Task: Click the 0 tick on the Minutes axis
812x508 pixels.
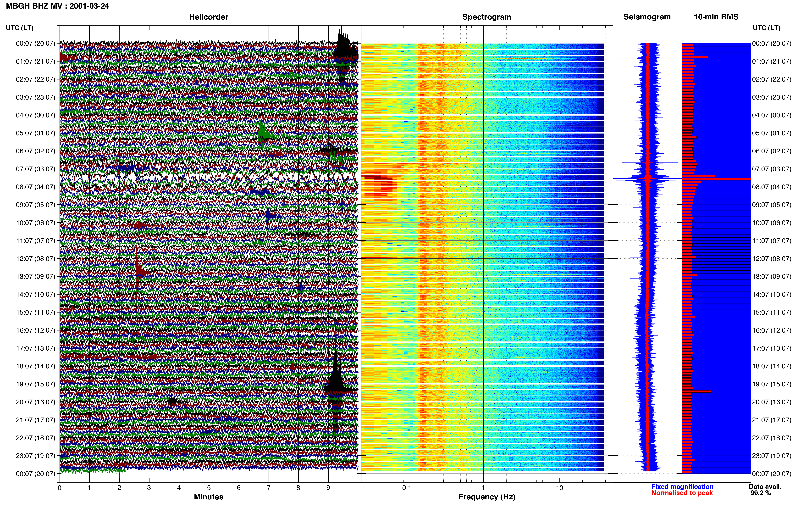Action: click(x=59, y=488)
